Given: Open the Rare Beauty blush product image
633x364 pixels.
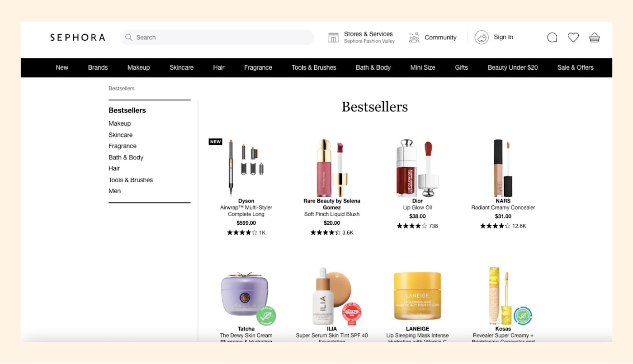Looking at the screenshot, I should pyautogui.click(x=331, y=167).
